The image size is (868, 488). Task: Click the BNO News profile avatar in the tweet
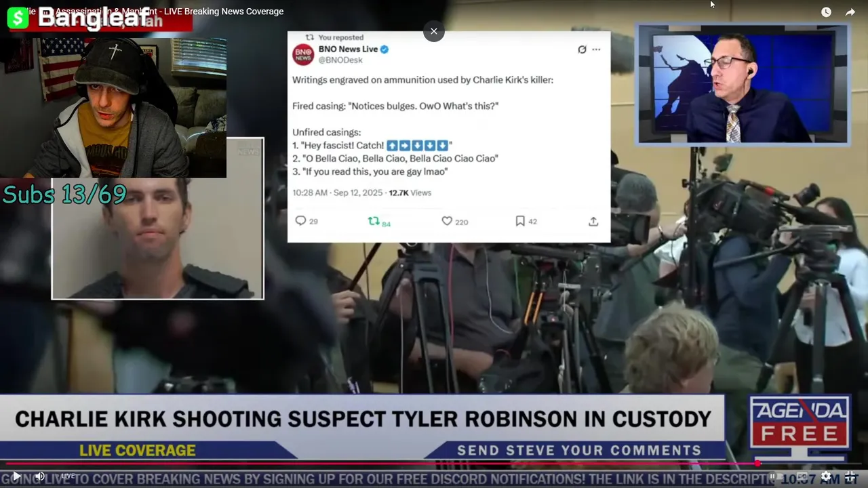pos(303,54)
